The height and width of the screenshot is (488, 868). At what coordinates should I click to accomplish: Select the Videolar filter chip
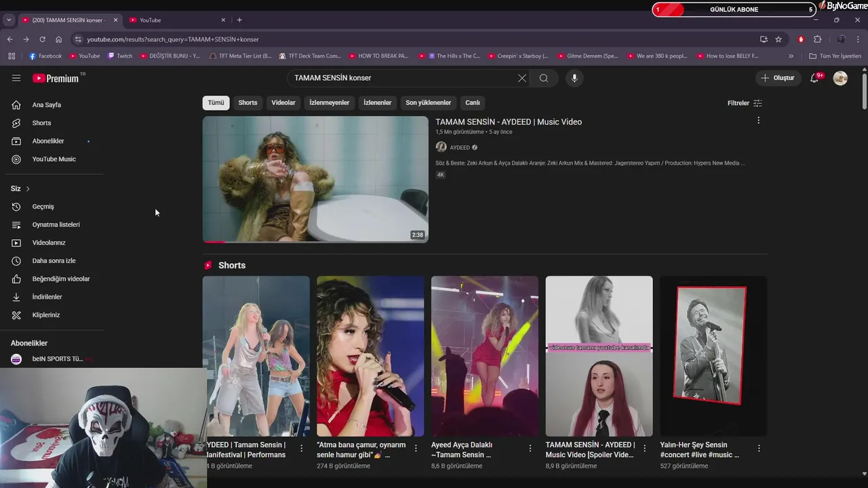pyautogui.click(x=283, y=103)
